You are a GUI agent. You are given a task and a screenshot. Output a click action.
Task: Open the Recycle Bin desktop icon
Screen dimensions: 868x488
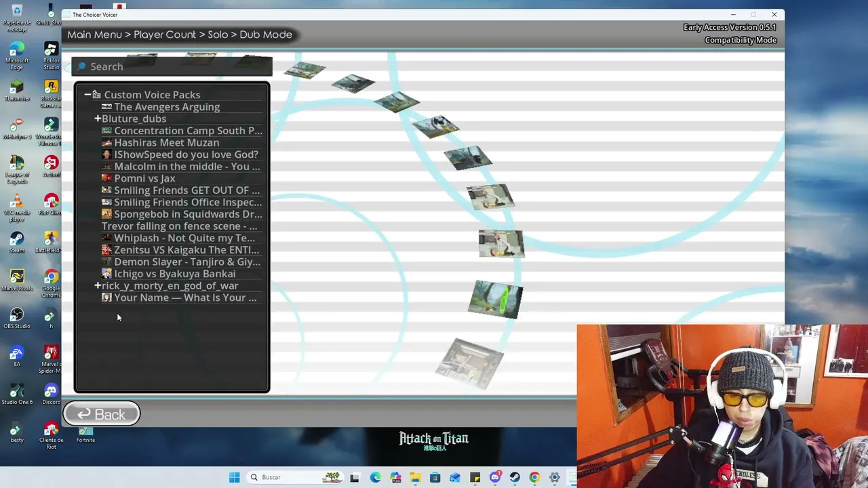click(17, 18)
